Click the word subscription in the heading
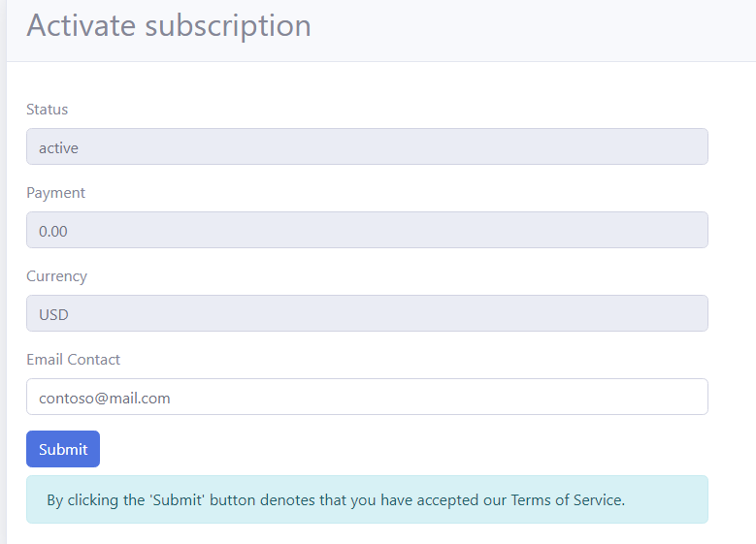 coord(228,27)
